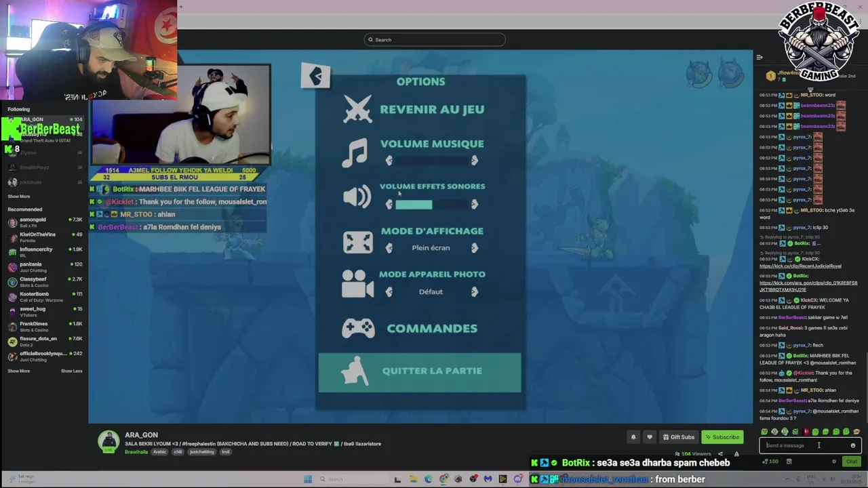Open influencercity recommended channel

click(x=45, y=252)
